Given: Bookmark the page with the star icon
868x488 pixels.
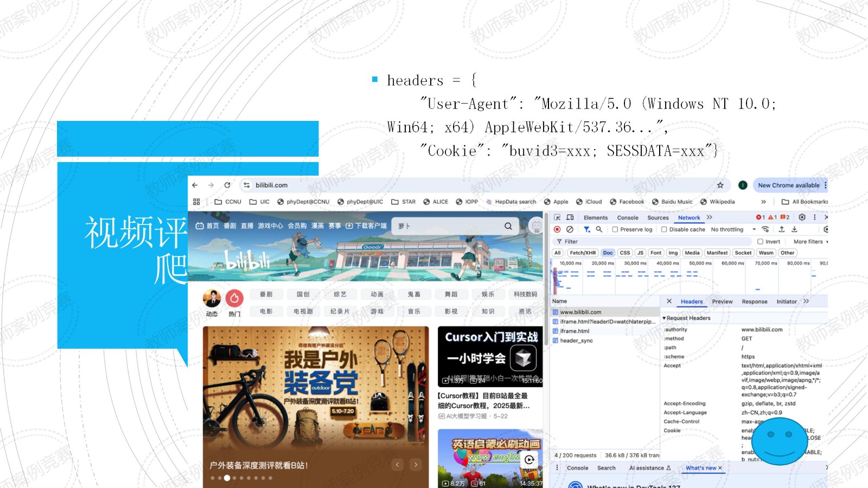Looking at the screenshot, I should tap(720, 185).
